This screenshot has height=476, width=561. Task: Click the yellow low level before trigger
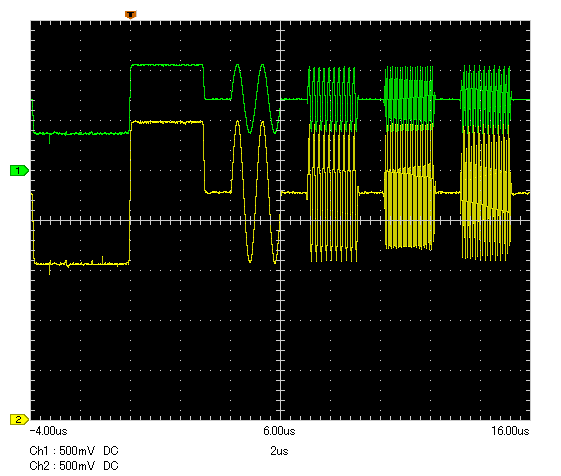coord(82,264)
